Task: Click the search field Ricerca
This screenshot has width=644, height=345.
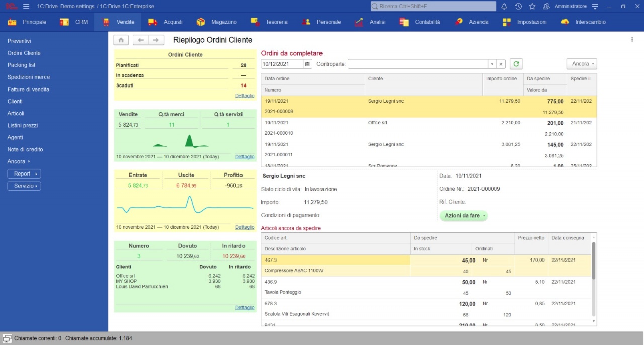Action: (433, 6)
